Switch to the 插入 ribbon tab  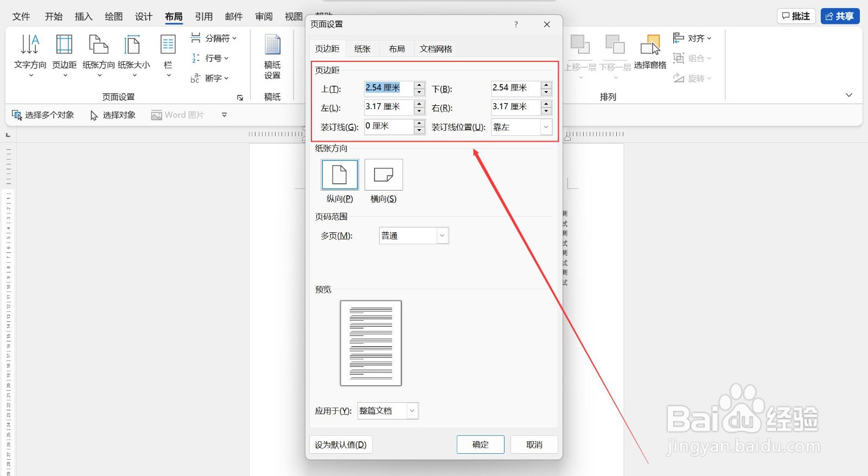coord(84,17)
